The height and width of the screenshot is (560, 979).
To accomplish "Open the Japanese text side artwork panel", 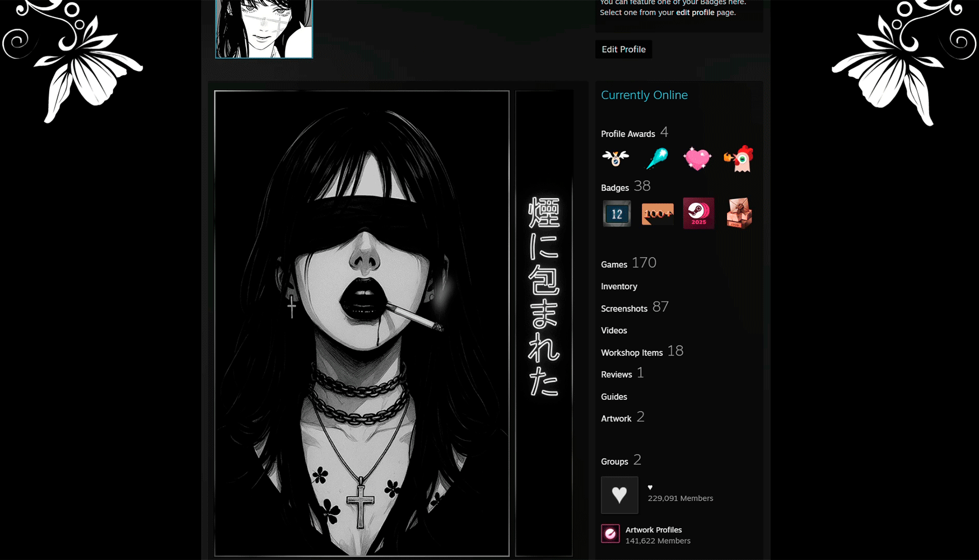I will 544,323.
